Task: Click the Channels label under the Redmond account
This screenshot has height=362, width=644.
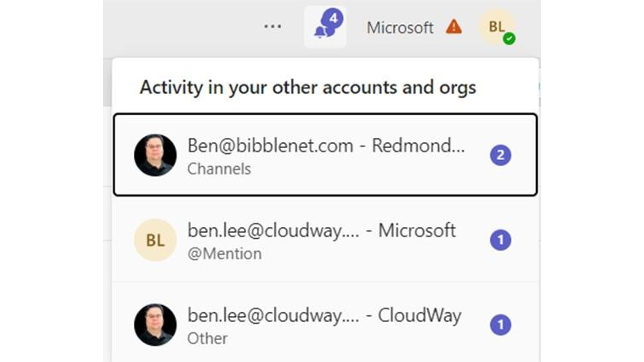Action: pos(219,170)
